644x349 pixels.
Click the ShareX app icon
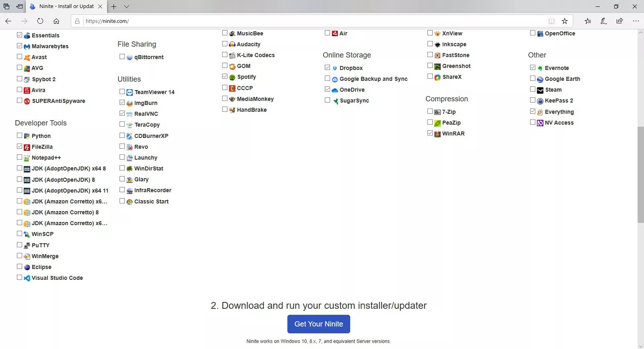(438, 77)
